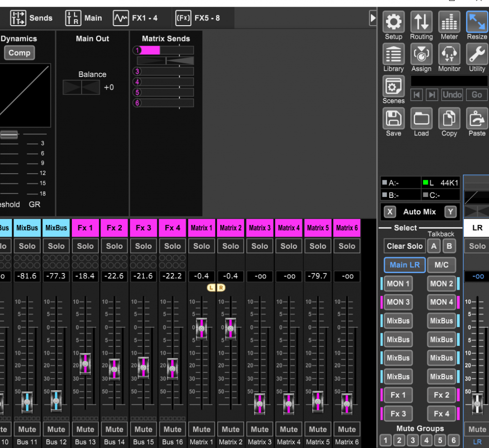This screenshot has width=489, height=448.
Task: Solo the Fx 1 channel
Action: point(85,246)
